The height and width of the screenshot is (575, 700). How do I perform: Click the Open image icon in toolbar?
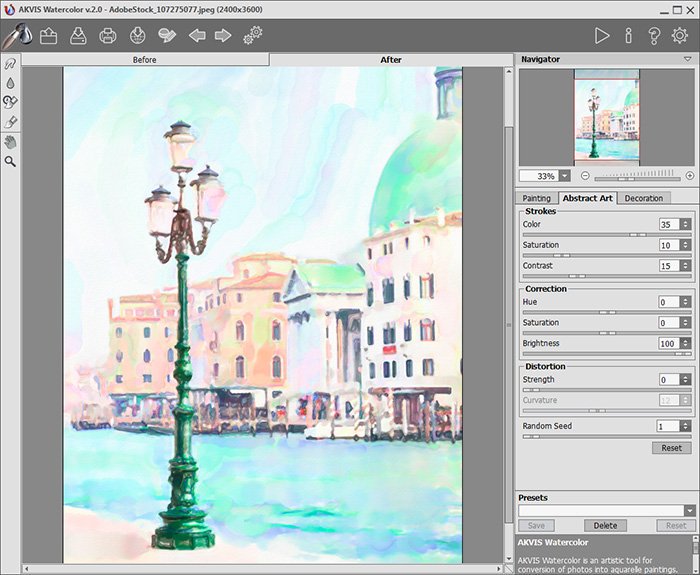point(47,36)
